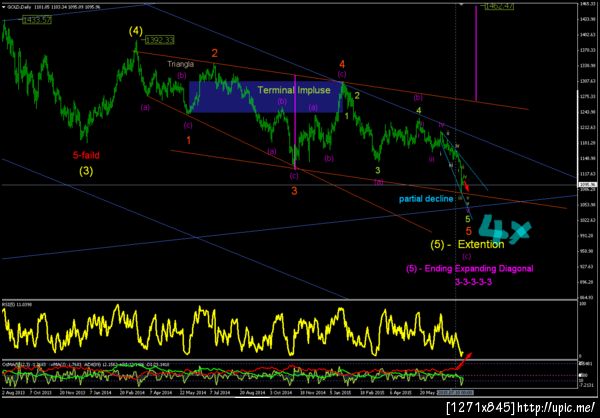Click the 2 Aug 2013 date label

coord(11,393)
